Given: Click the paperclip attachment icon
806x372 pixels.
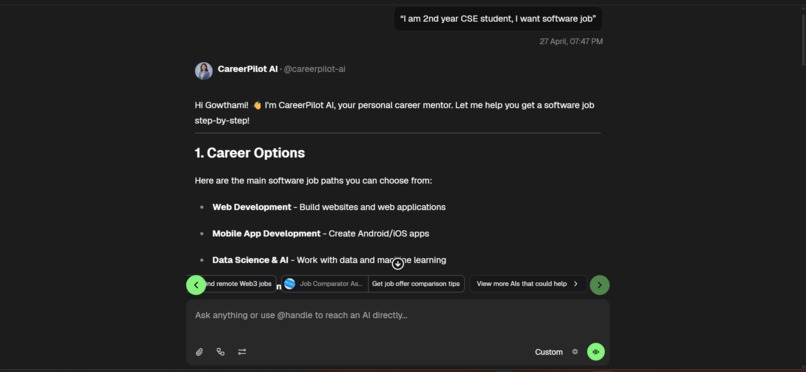Looking at the screenshot, I should point(199,352).
